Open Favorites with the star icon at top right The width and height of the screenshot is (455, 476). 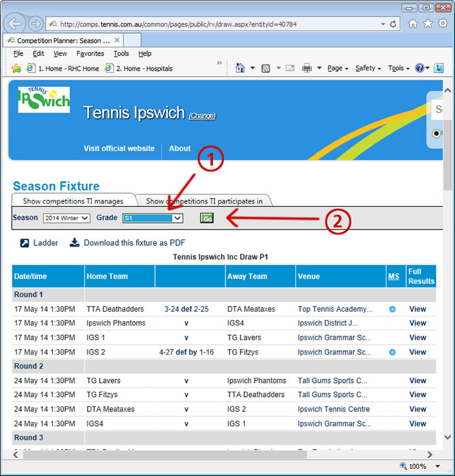pyautogui.click(x=428, y=23)
